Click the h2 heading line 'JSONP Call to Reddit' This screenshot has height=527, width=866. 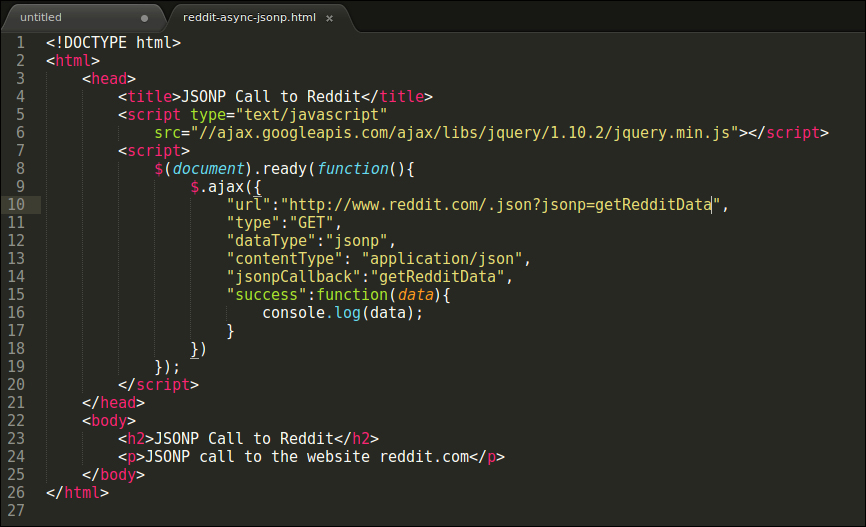[249, 439]
